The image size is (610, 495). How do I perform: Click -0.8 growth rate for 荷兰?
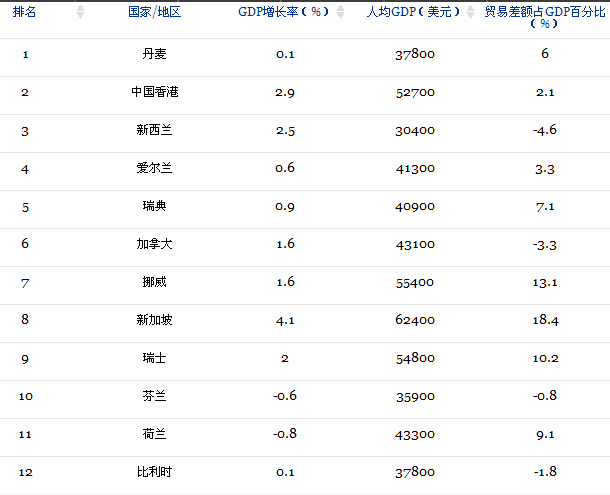(x=285, y=434)
